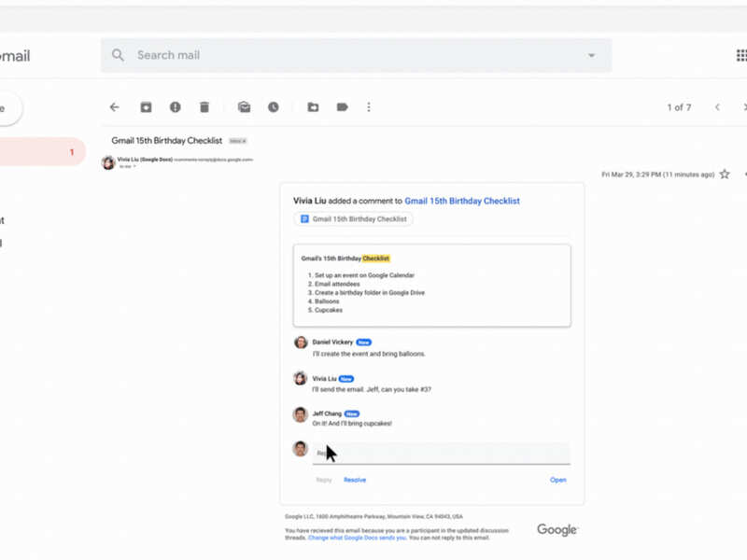The image size is (747, 560).
Task: Click the Open button
Action: pyautogui.click(x=557, y=480)
